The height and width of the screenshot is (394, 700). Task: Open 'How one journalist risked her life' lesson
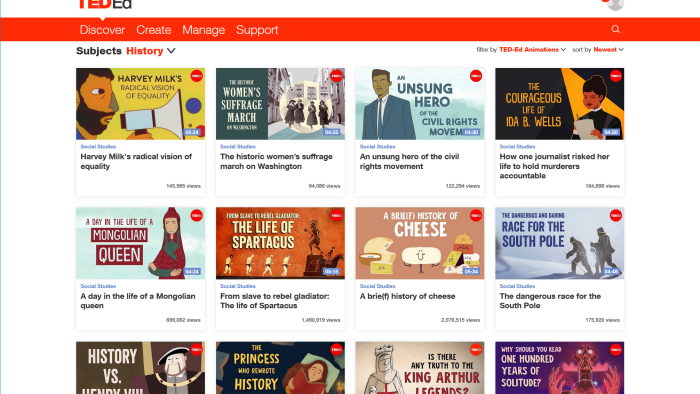tap(554, 166)
